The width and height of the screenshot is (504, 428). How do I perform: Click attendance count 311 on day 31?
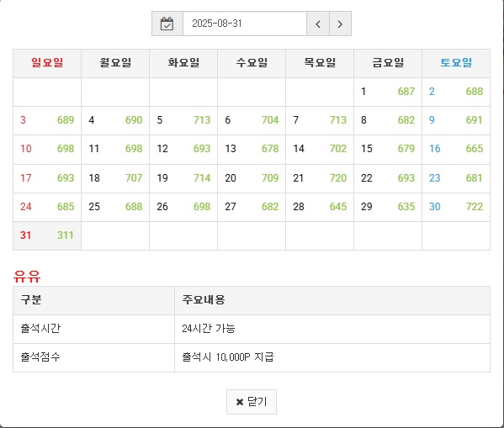point(66,235)
